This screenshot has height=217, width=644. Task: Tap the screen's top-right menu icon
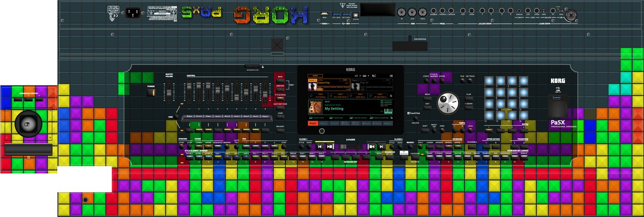tap(391, 76)
